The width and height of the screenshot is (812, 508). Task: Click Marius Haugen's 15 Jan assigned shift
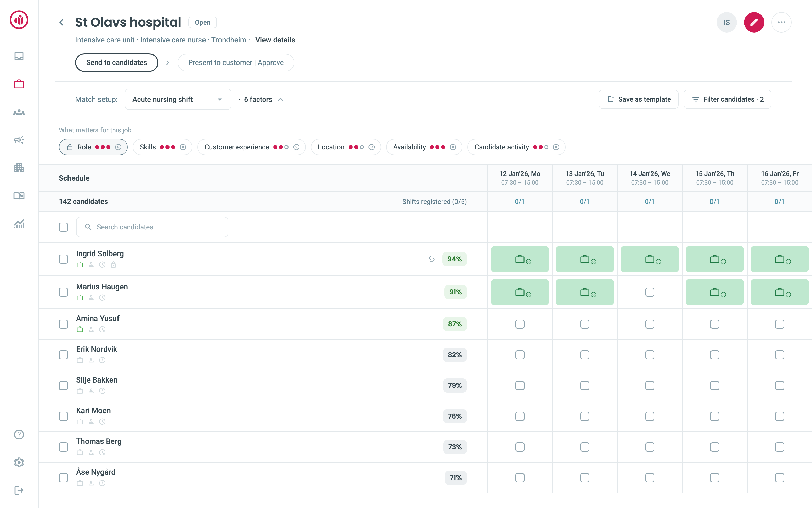coord(715,292)
